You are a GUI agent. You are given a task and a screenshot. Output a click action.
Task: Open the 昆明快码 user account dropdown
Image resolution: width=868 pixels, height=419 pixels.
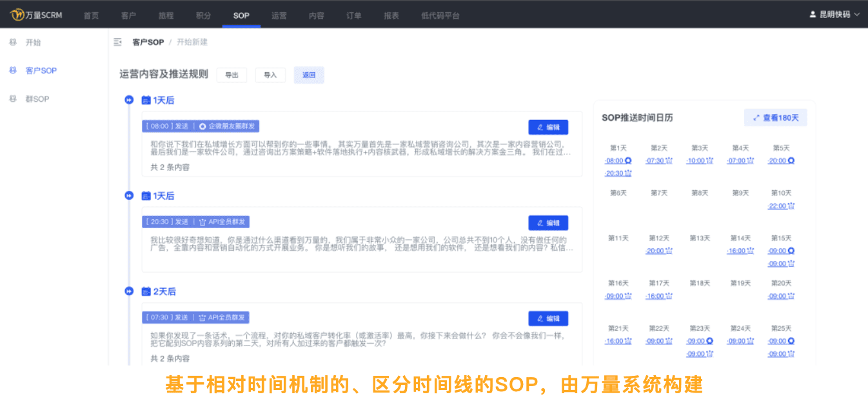click(834, 15)
